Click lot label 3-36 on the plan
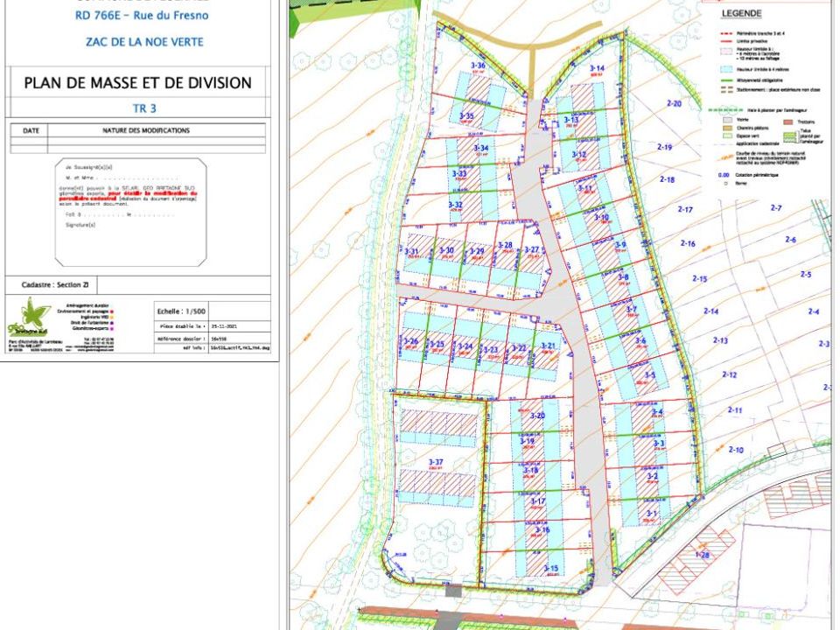 point(478,66)
